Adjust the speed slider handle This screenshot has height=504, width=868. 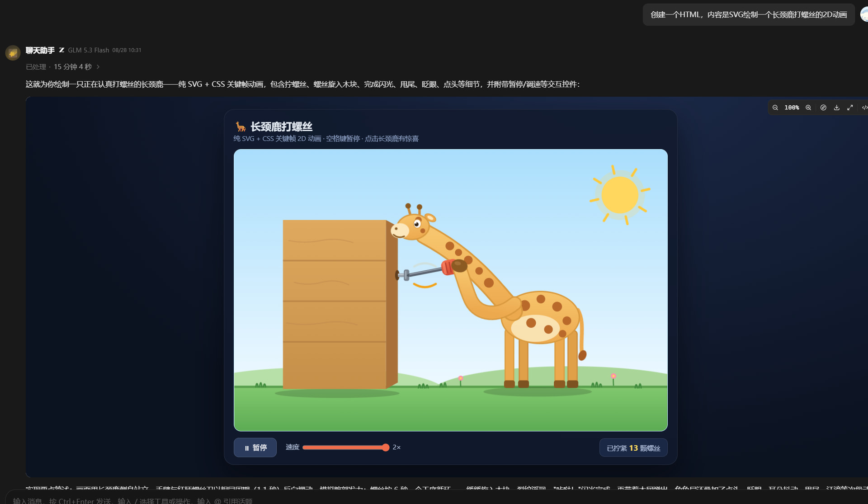[386, 447]
